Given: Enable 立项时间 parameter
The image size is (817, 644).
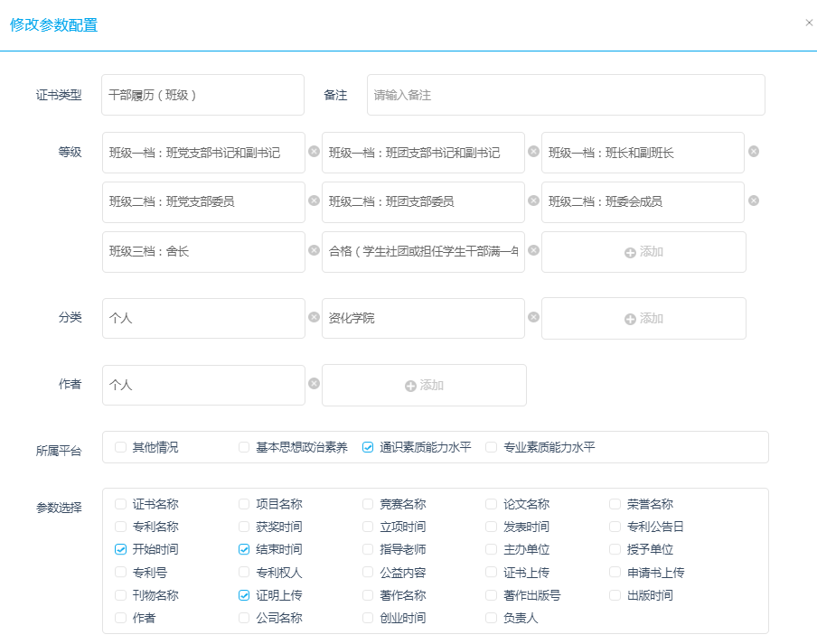Looking at the screenshot, I should pos(368,527).
